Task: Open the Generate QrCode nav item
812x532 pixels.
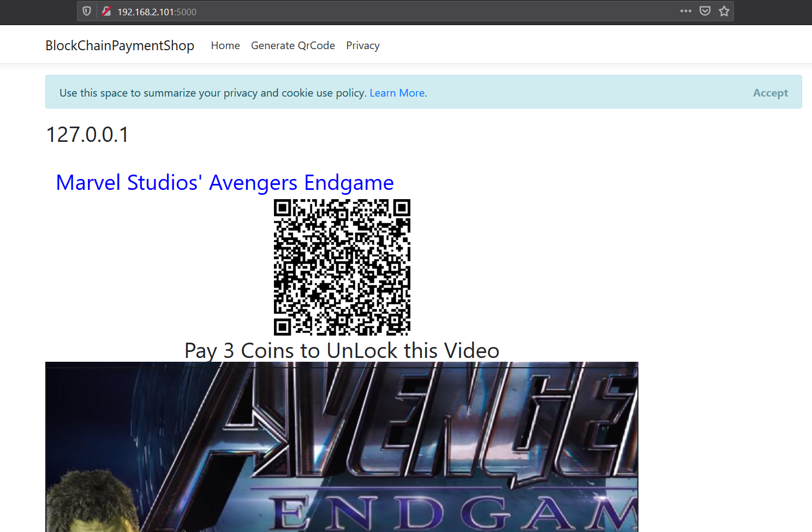Action: [x=293, y=46]
